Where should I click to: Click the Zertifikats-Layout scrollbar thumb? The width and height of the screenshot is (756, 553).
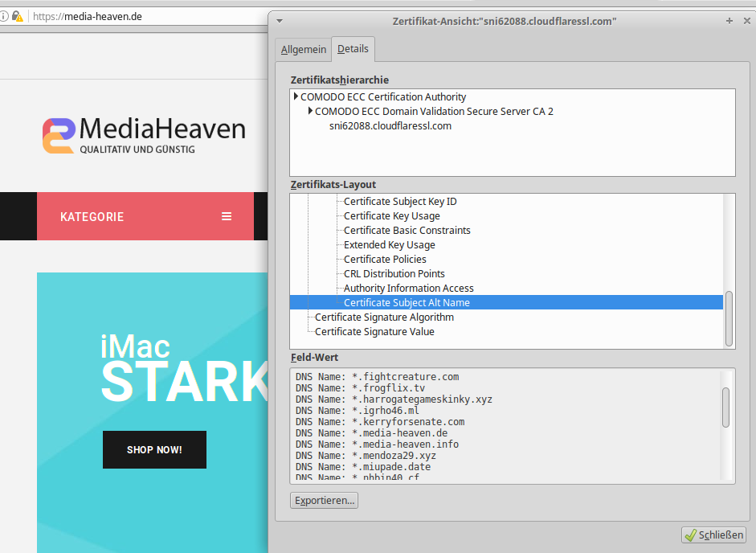[729, 318]
